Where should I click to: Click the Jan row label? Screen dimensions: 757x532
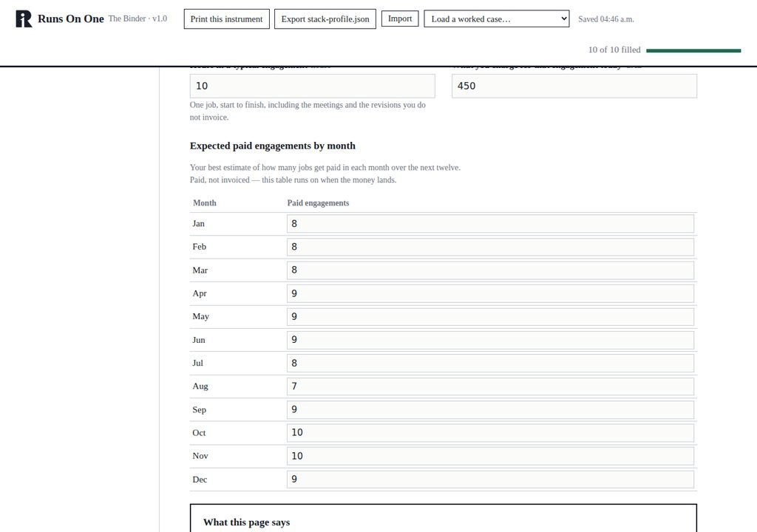[x=198, y=224]
